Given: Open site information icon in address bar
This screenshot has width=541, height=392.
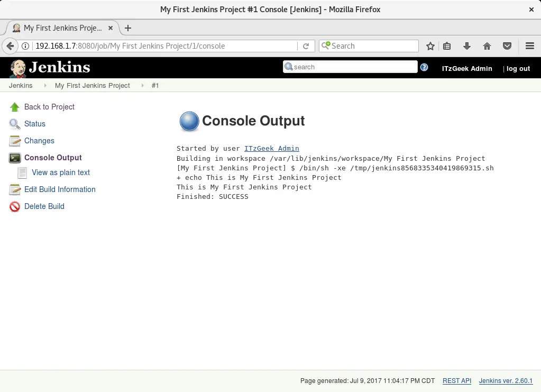Looking at the screenshot, I should coord(25,46).
